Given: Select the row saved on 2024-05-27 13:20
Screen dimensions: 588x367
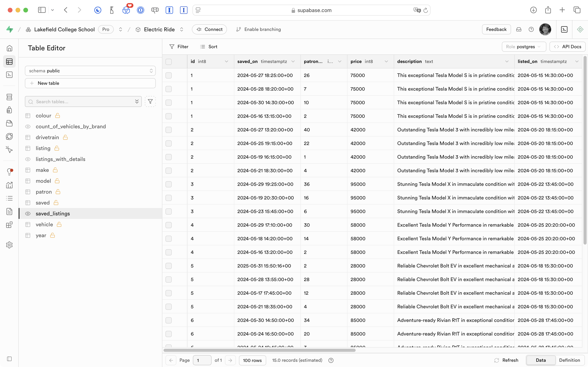Looking at the screenshot, I should coord(168,130).
